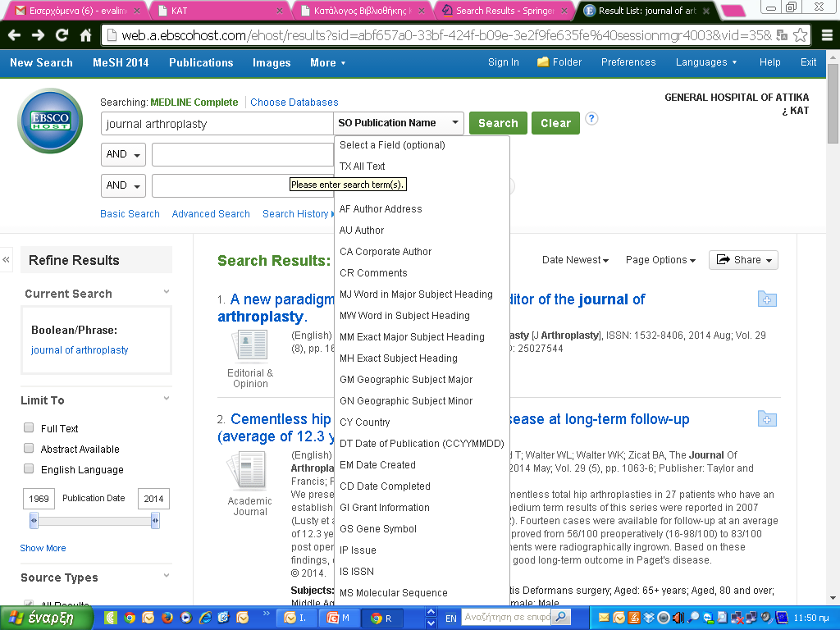Click the translate icon in the address bar
The height and width of the screenshot is (630, 840).
782,35
